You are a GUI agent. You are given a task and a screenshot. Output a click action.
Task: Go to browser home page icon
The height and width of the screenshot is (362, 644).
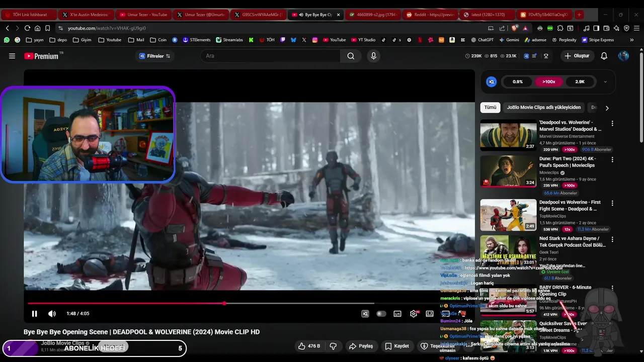37,28
